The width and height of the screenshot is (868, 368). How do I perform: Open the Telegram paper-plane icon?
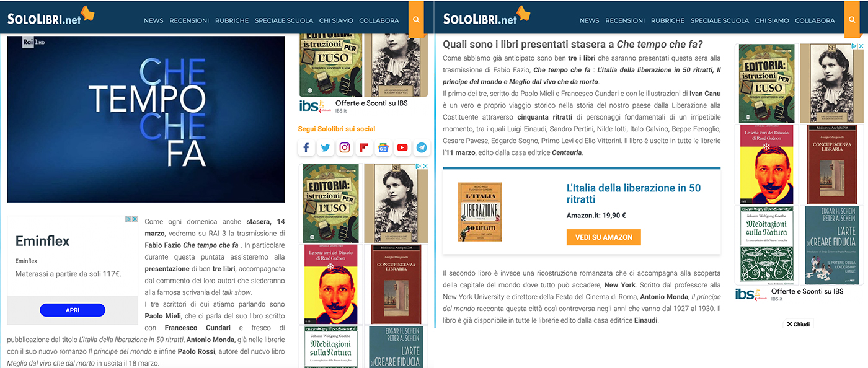(x=422, y=147)
